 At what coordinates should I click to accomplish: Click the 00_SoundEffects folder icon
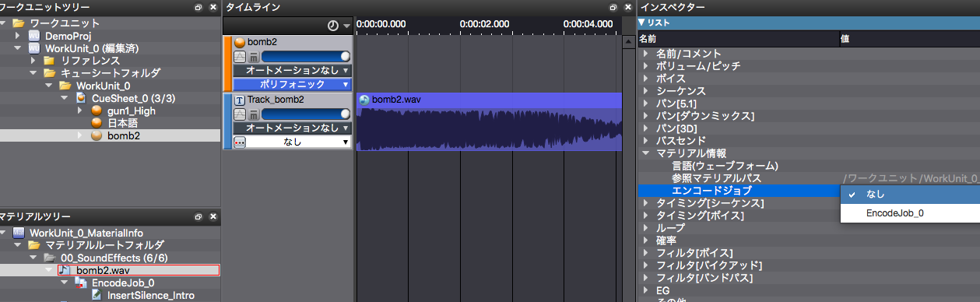(50, 258)
